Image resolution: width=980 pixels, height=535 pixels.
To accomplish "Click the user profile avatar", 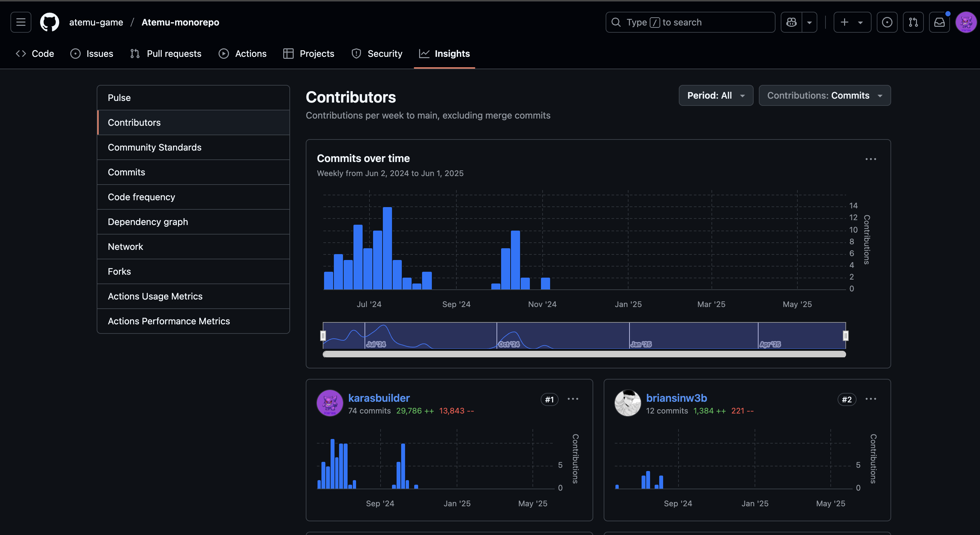I will (966, 22).
